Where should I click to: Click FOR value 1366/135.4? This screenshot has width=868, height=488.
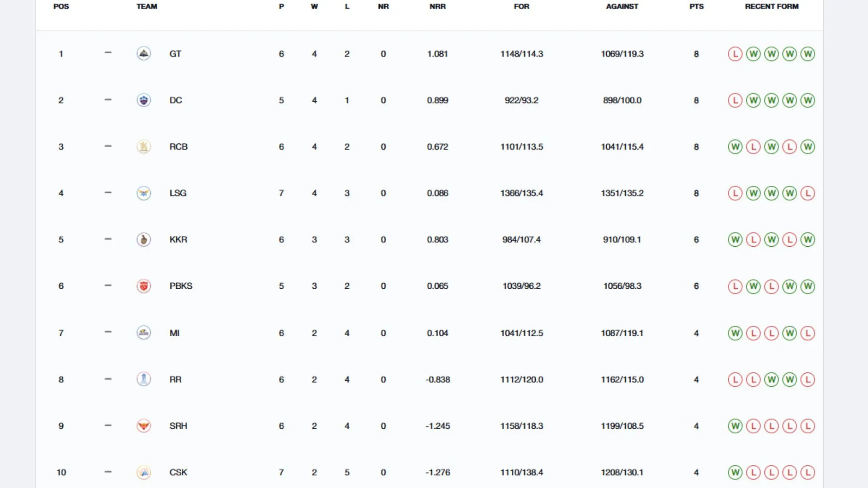click(x=522, y=193)
